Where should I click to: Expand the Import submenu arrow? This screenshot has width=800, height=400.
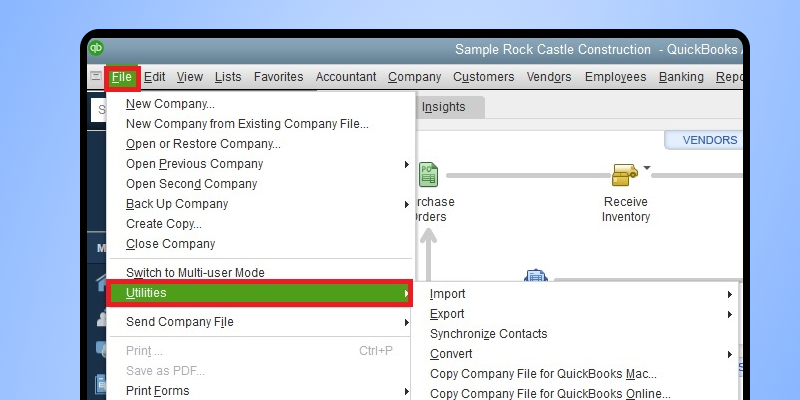730,294
